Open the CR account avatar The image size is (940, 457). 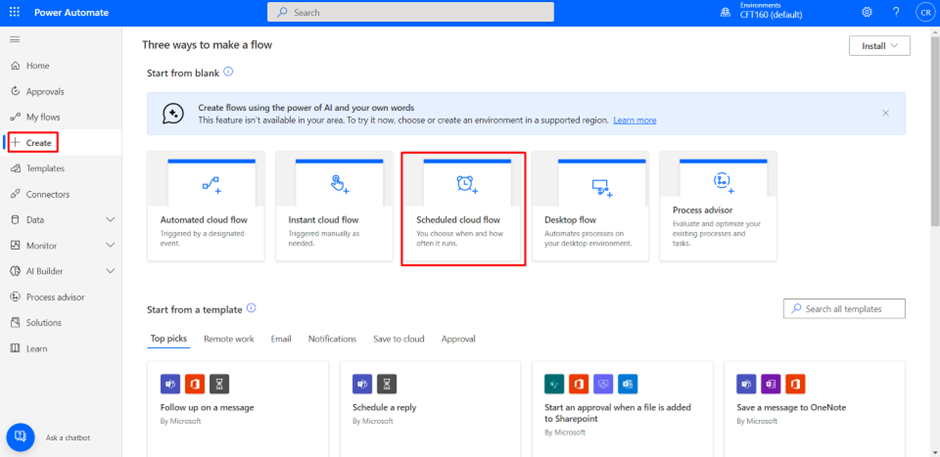tap(924, 12)
